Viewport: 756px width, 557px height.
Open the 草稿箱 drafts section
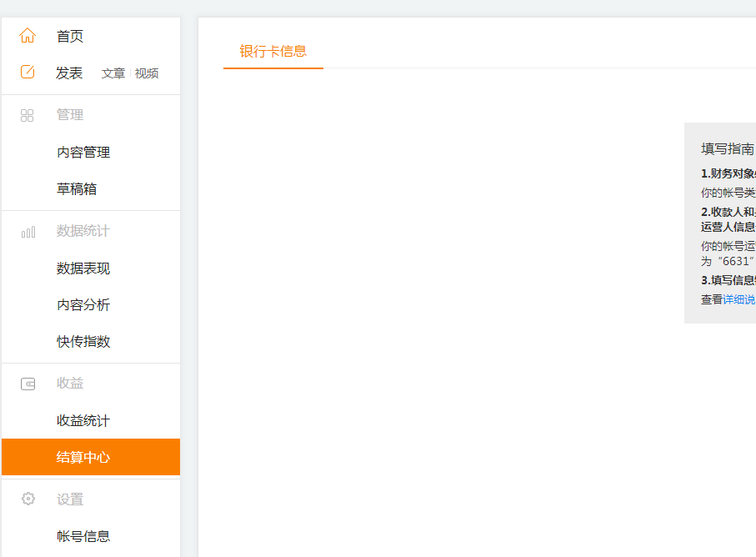[78, 188]
